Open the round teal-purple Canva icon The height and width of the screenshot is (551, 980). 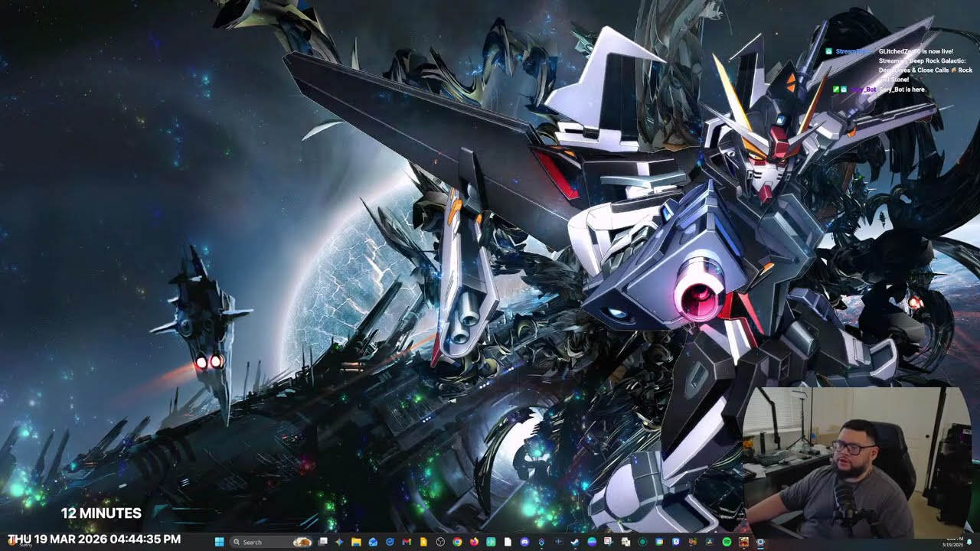[x=592, y=542]
